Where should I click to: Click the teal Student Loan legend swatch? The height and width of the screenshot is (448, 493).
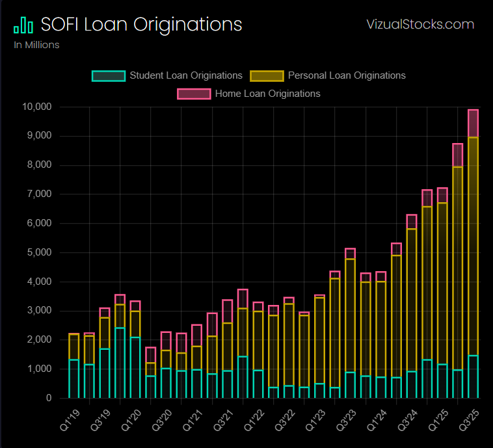pyautogui.click(x=108, y=75)
